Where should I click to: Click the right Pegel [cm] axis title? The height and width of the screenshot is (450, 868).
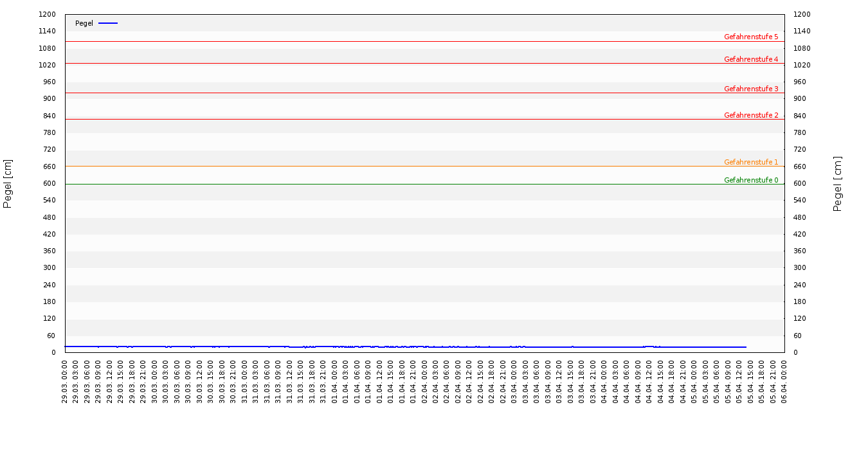pyautogui.click(x=838, y=183)
